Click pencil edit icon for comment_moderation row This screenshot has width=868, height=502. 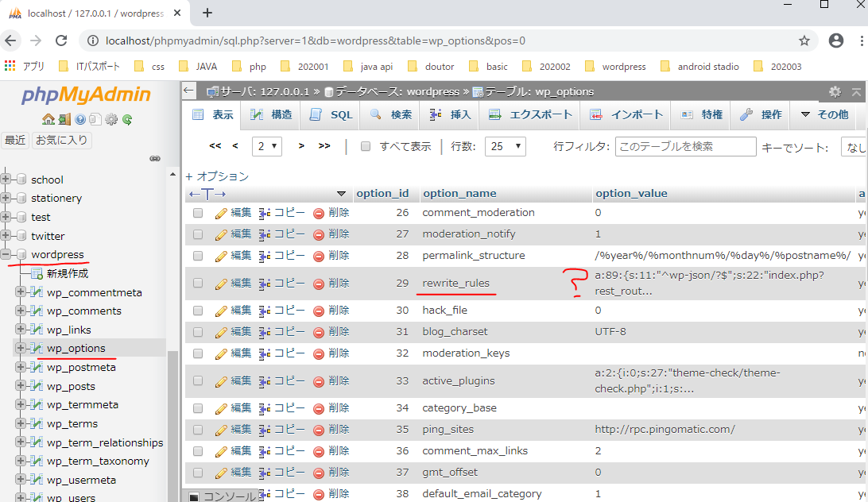pos(221,213)
